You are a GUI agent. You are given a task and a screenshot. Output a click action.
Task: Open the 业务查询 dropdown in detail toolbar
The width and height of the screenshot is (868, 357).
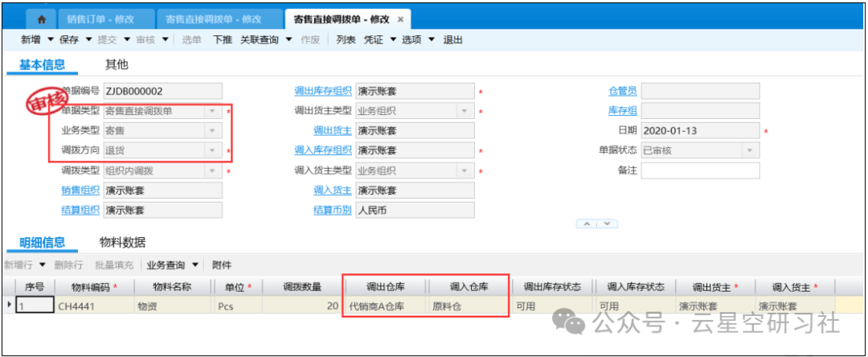tap(195, 265)
